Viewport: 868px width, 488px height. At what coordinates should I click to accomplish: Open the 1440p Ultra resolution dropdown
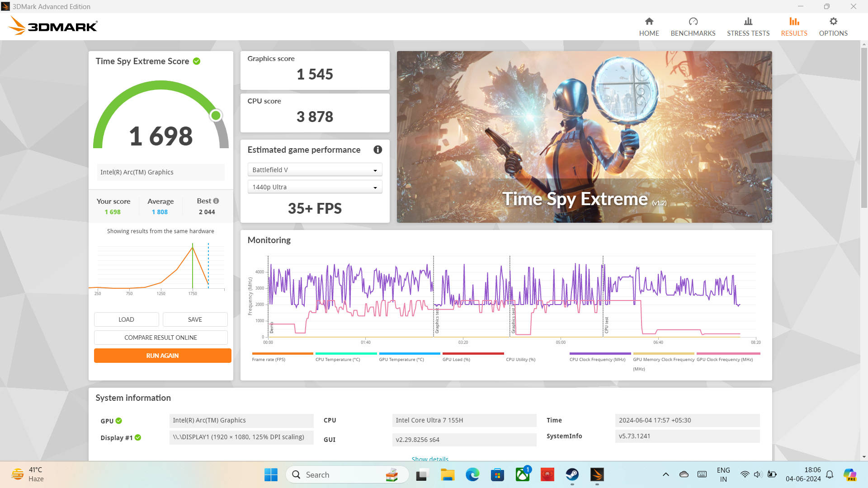(315, 187)
